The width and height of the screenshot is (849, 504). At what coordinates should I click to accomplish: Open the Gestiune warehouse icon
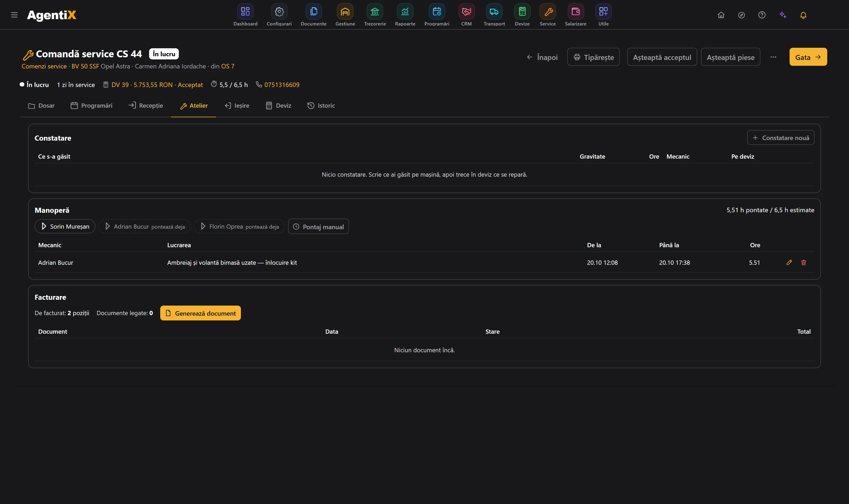pyautogui.click(x=345, y=12)
